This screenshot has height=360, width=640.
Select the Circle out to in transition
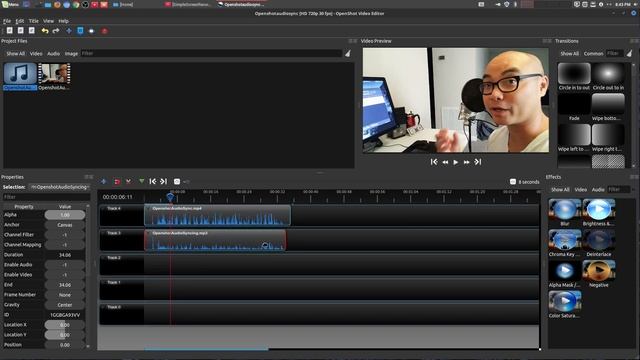(608, 76)
